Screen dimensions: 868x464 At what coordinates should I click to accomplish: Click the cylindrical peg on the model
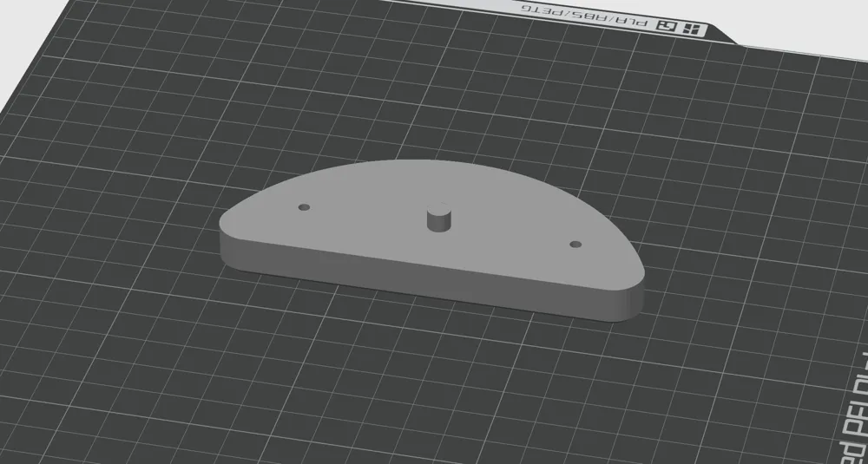coord(437,218)
